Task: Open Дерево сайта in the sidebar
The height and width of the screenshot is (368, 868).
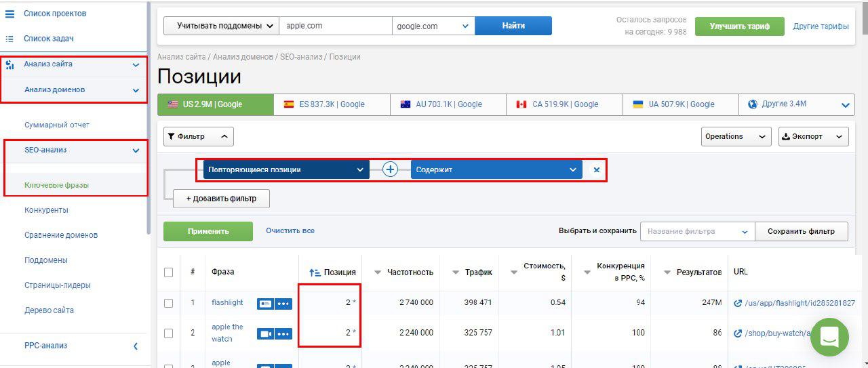Action: pyautogui.click(x=49, y=310)
